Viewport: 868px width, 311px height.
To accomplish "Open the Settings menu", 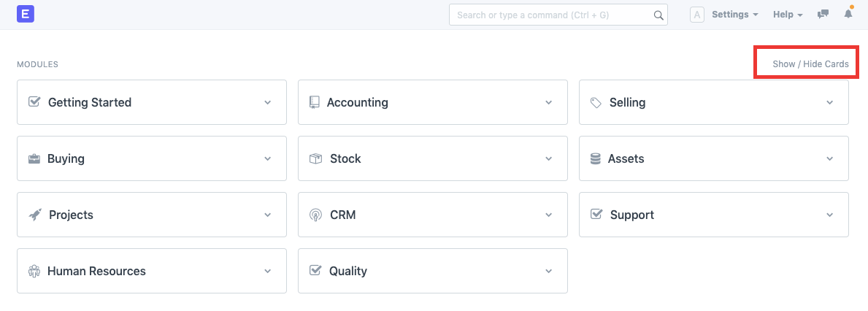I will (734, 15).
